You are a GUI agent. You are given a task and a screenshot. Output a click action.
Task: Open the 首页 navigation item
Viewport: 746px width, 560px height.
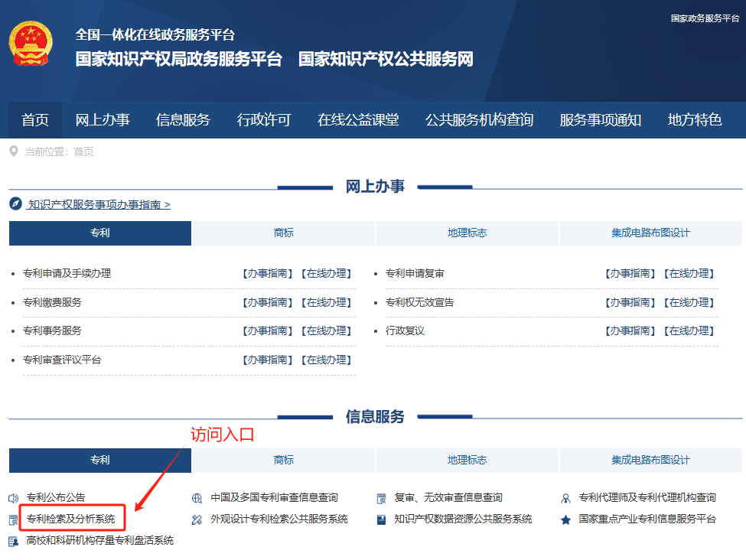pyautogui.click(x=35, y=120)
